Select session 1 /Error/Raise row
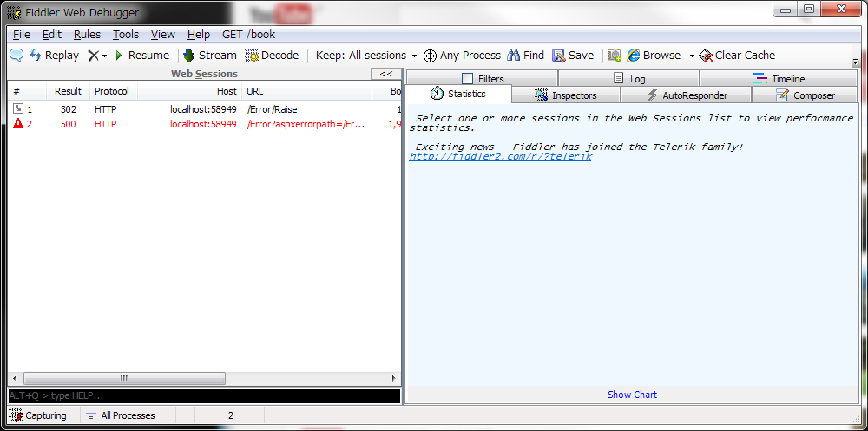This screenshot has width=868, height=431. (x=204, y=109)
